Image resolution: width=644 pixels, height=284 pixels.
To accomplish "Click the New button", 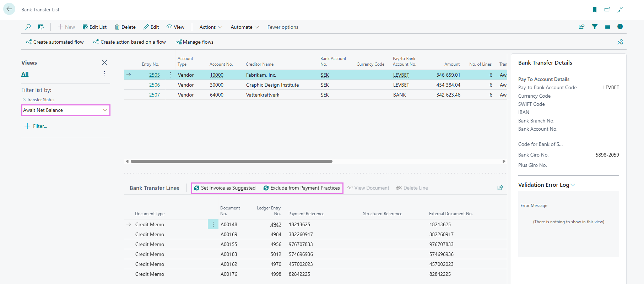I will pos(66,27).
